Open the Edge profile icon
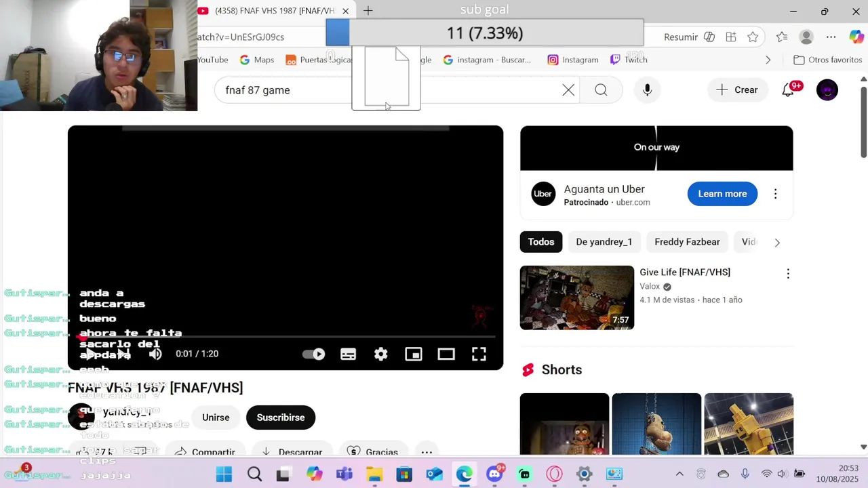Viewport: 868px width, 488px height. tap(806, 37)
